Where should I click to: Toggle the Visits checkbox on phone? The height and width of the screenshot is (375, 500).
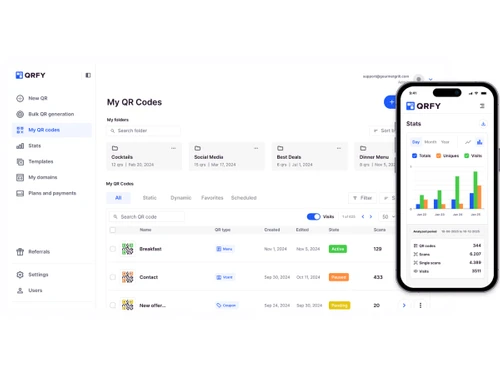point(467,156)
